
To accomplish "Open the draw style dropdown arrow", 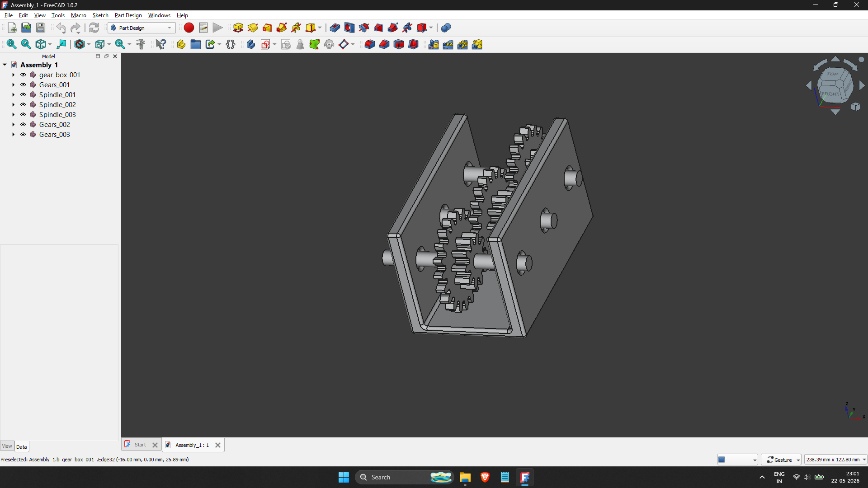I will tap(89, 44).
